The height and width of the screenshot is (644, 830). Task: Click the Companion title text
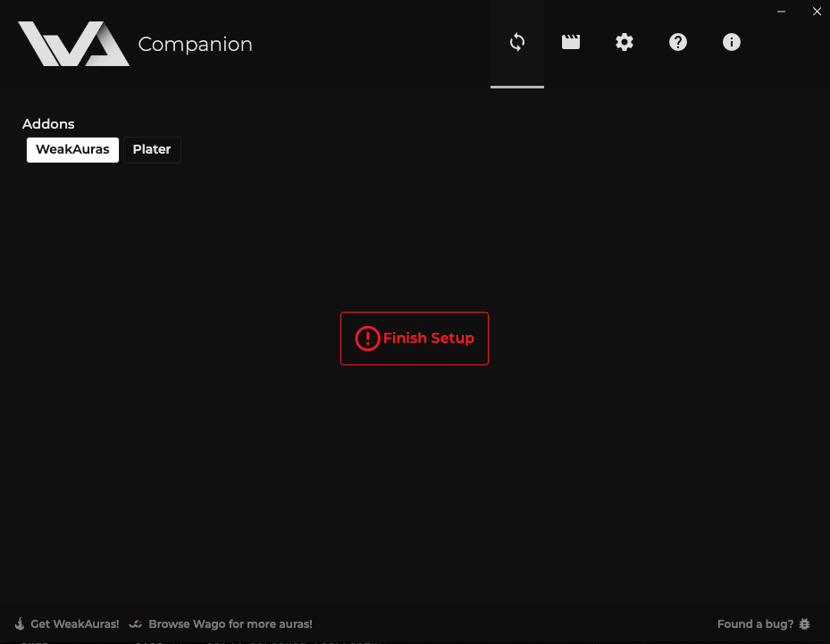click(x=196, y=44)
